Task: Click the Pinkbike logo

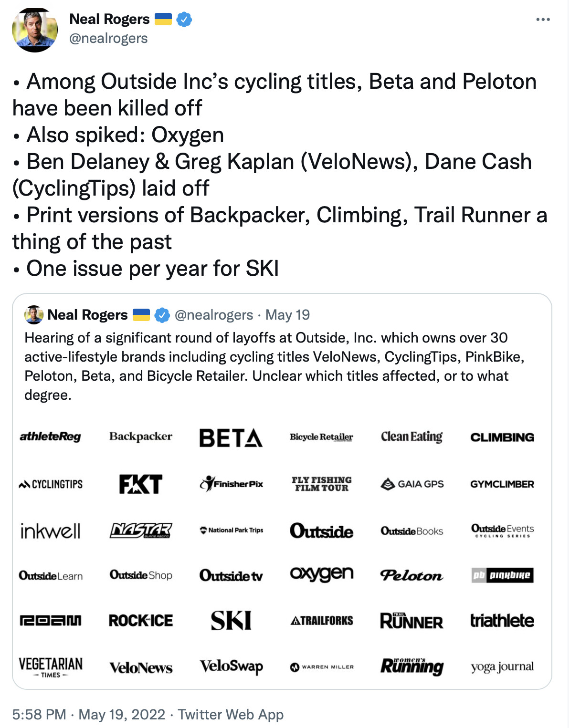Action: click(x=502, y=575)
